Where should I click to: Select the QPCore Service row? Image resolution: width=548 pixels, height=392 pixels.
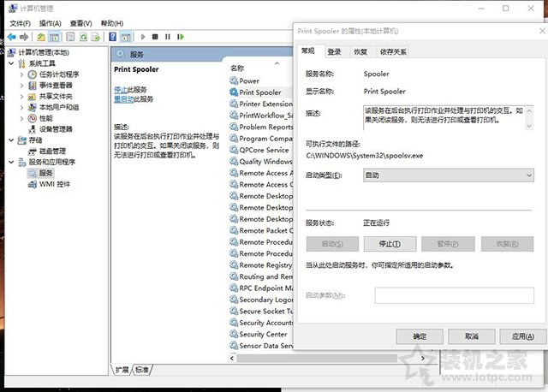coord(260,150)
